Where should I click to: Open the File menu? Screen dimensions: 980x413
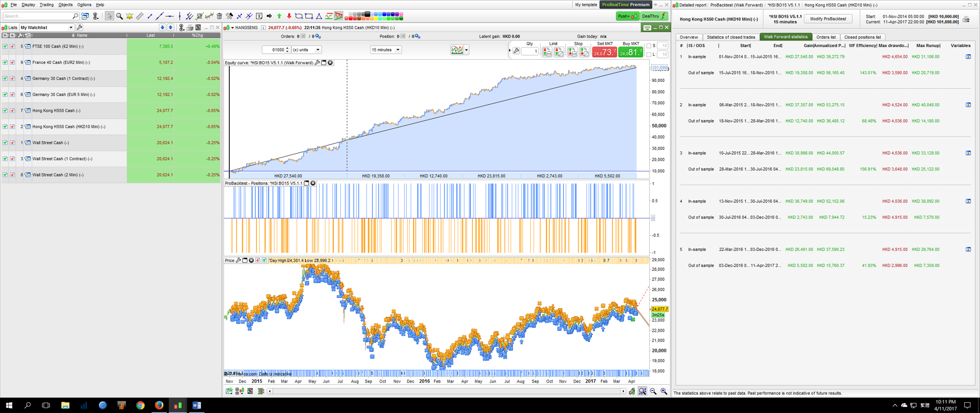pos(14,4)
